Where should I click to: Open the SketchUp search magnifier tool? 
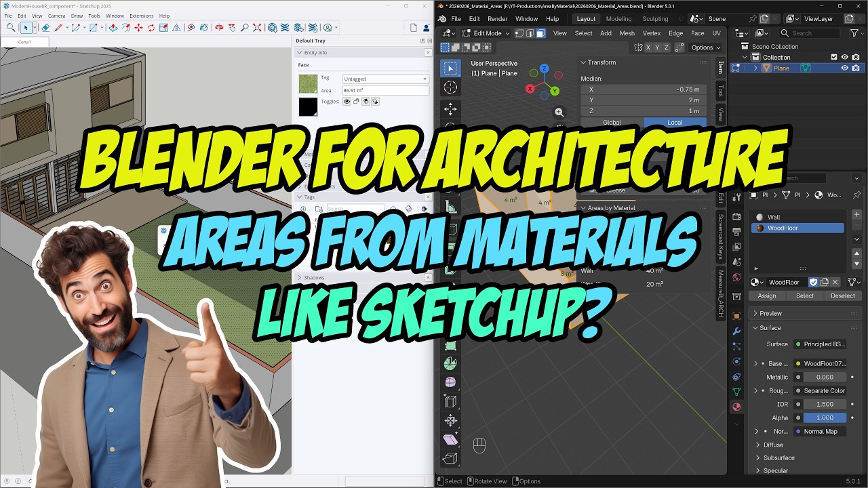tap(11, 28)
